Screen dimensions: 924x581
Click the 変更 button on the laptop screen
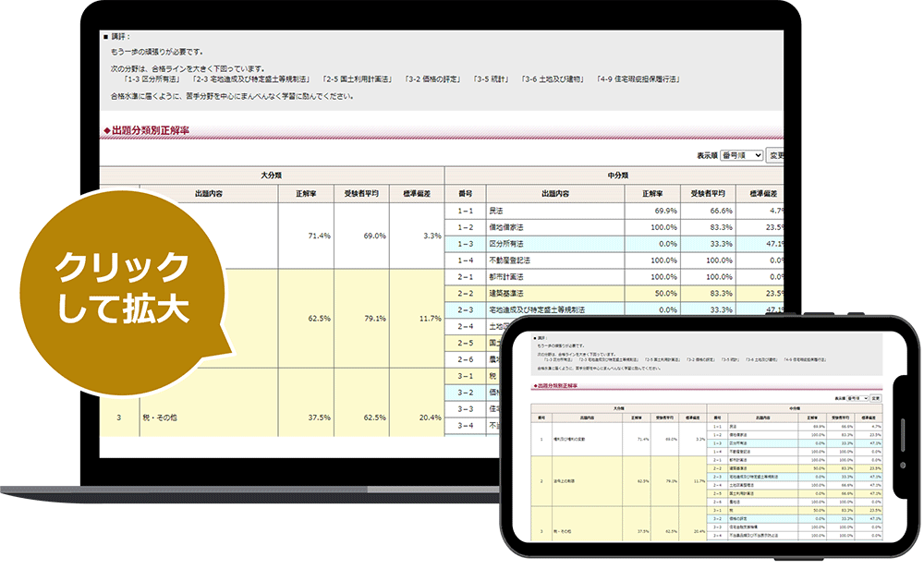click(775, 155)
